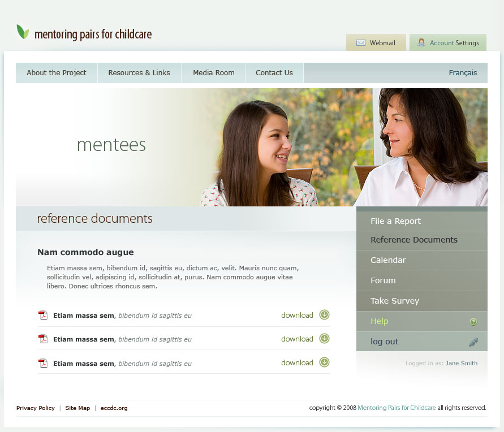
Task: Open the Privacy Policy footer link
Action: (x=36, y=408)
